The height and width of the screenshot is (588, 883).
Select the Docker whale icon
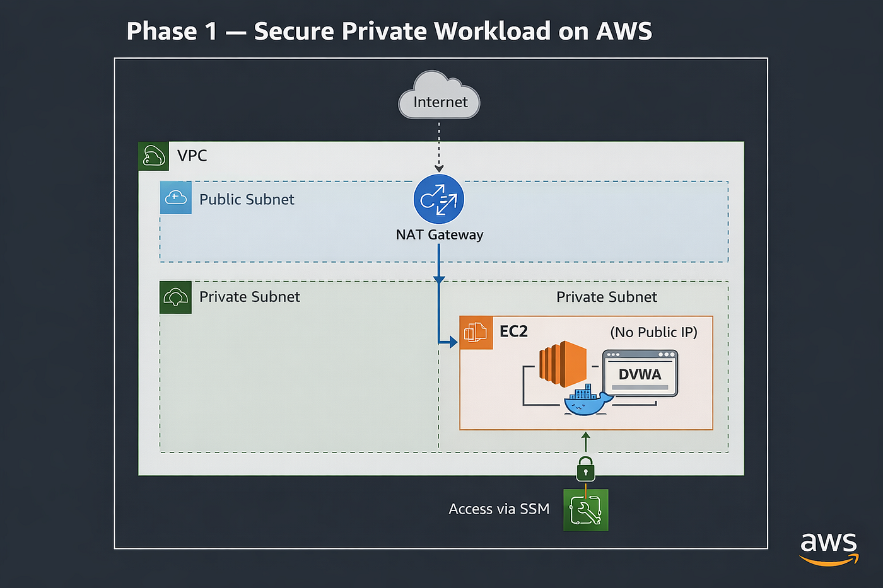(588, 401)
